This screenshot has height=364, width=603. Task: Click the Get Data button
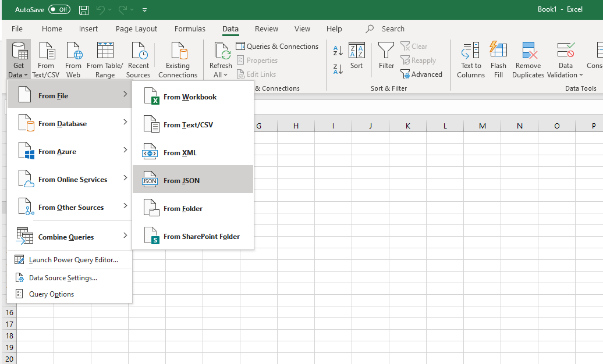[x=18, y=59]
